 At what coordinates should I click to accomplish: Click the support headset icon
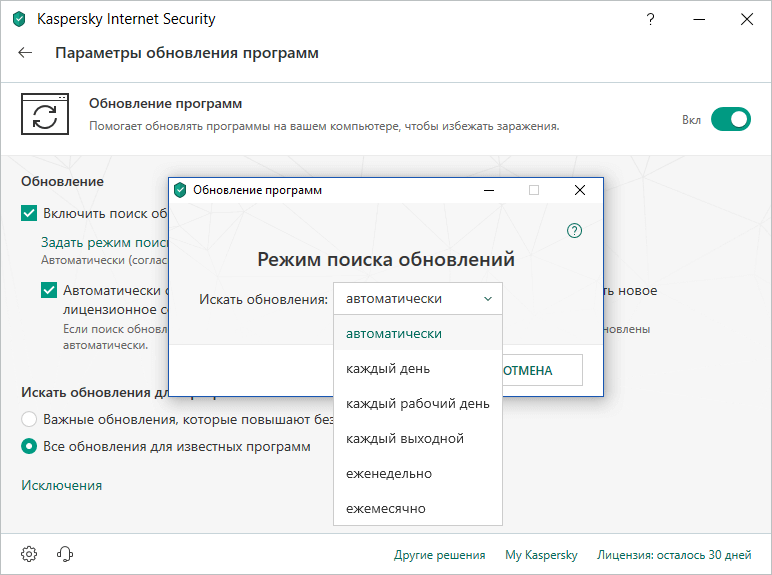coord(65,554)
